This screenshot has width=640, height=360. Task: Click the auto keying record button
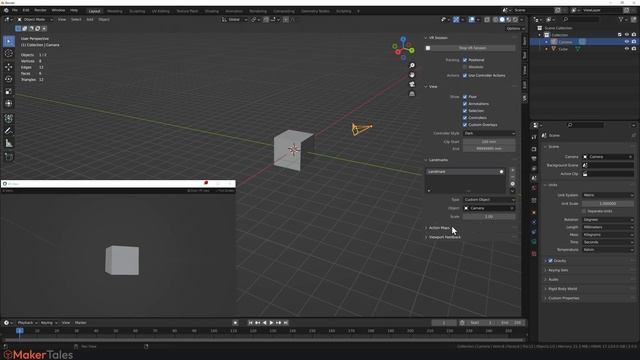pos(235,323)
